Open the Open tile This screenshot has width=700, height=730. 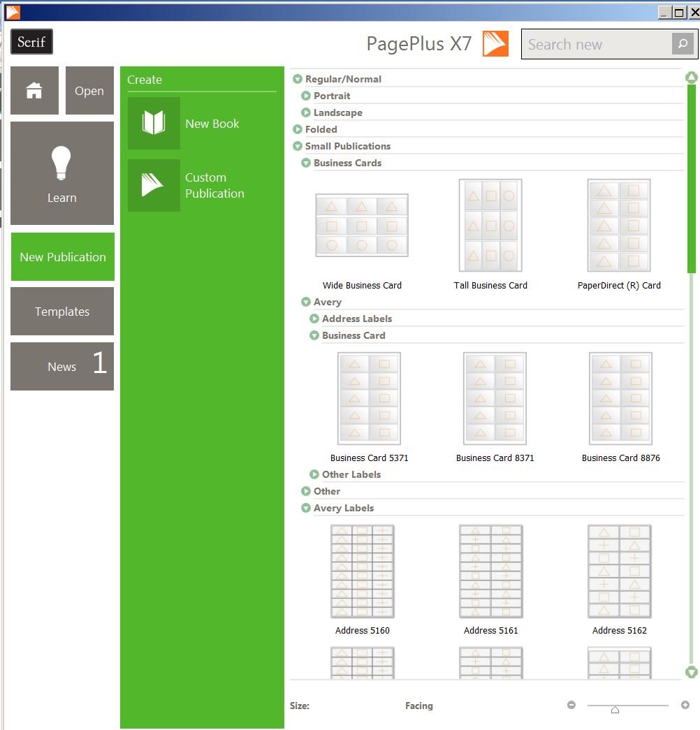[89, 90]
